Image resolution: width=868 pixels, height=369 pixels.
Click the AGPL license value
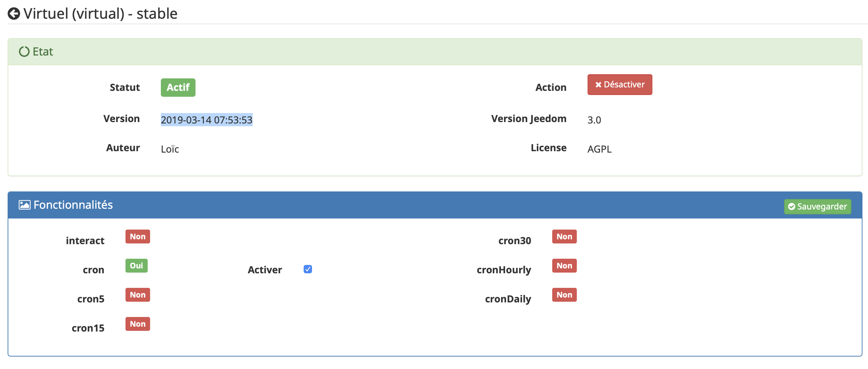coord(599,149)
